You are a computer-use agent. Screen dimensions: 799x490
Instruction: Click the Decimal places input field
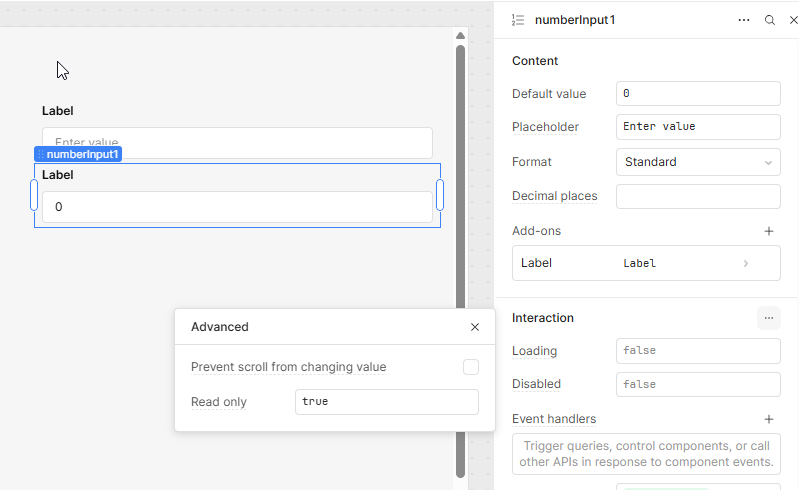click(698, 196)
